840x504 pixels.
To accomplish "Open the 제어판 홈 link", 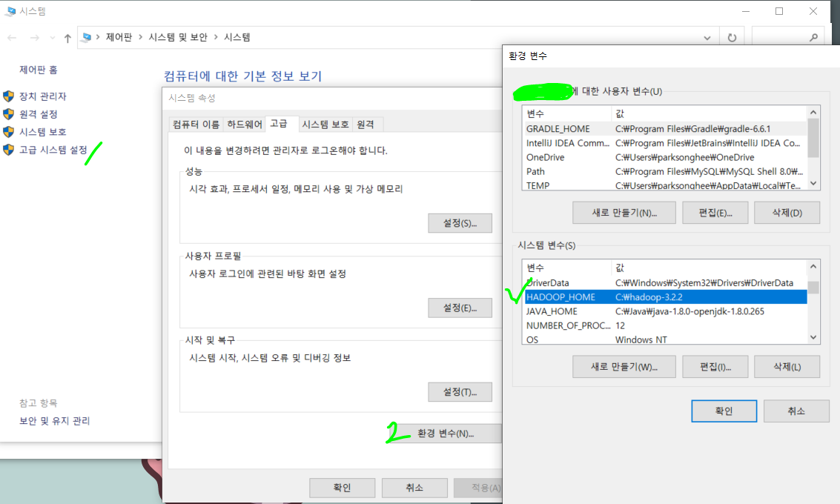I will pyautogui.click(x=39, y=70).
